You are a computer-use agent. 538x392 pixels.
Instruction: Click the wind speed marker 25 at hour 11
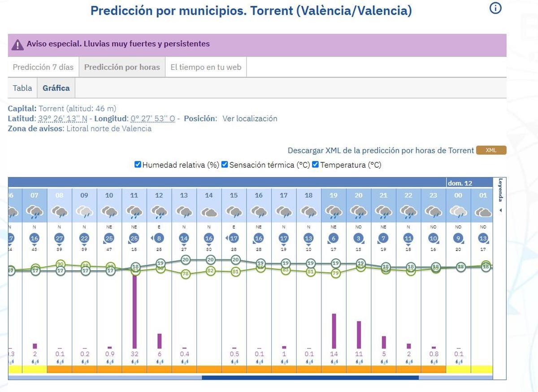134,239
